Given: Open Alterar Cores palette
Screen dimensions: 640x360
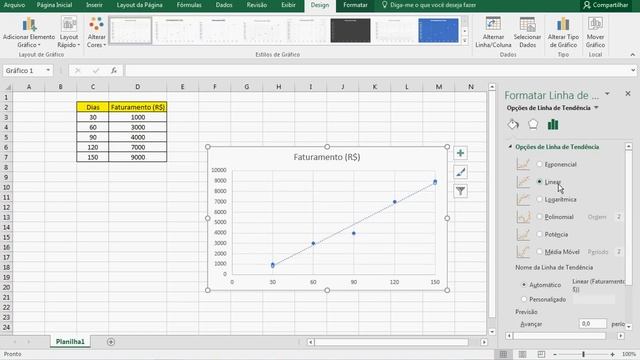Looking at the screenshot, I should coord(96,32).
